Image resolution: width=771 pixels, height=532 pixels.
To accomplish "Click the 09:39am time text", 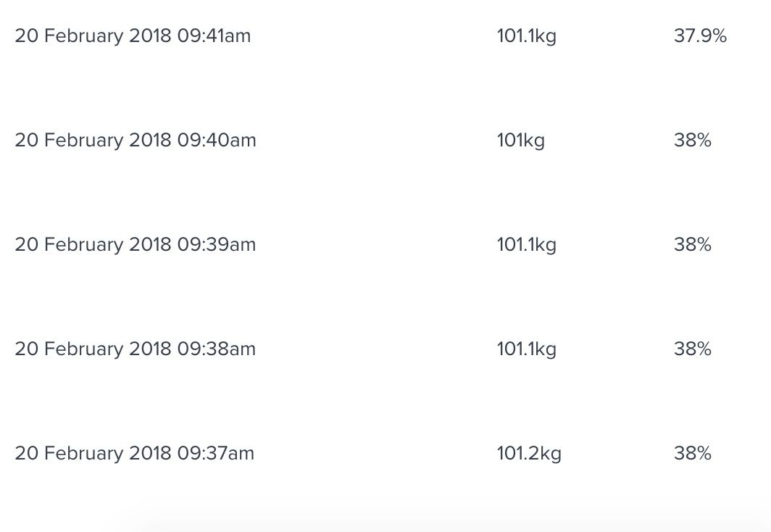I will pos(217,245).
